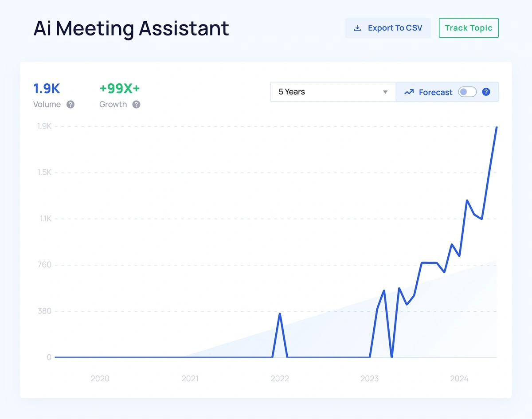Image resolution: width=532 pixels, height=419 pixels.
Task: Click the 1.1K y-axis label
Action: [x=45, y=219]
